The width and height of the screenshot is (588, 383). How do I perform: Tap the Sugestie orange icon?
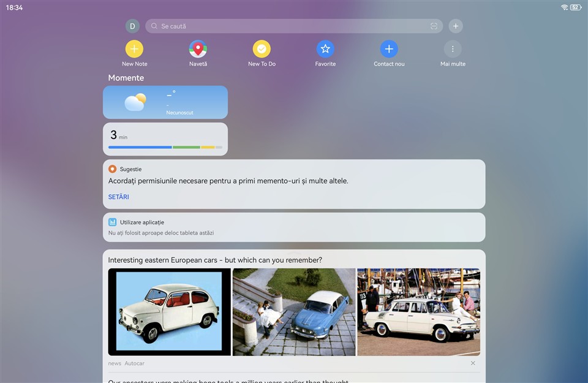[112, 169]
